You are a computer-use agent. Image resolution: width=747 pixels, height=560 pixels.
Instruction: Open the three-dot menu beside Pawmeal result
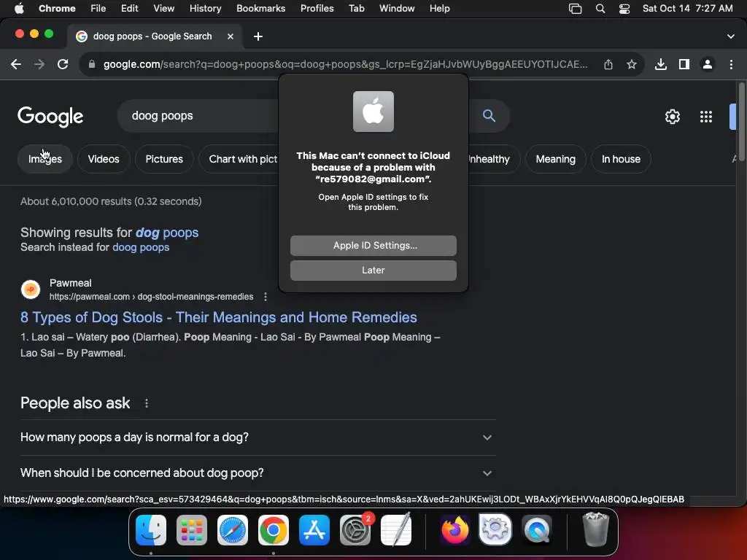point(266,297)
